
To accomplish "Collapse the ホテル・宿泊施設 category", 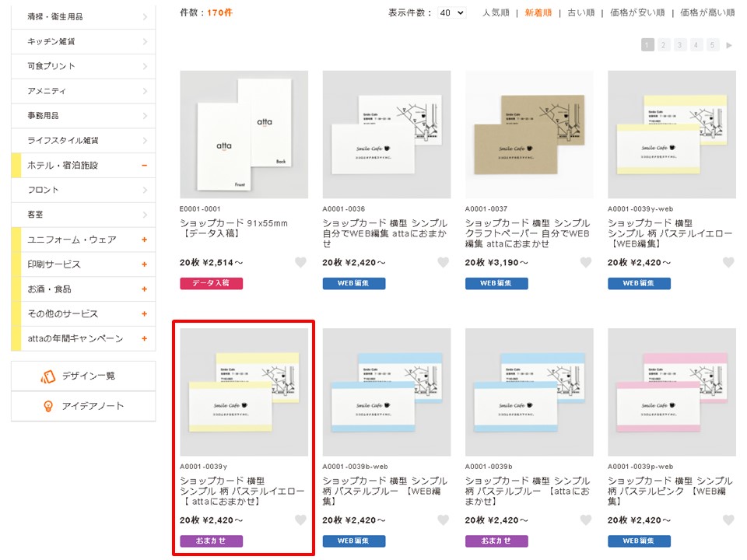I will (144, 165).
